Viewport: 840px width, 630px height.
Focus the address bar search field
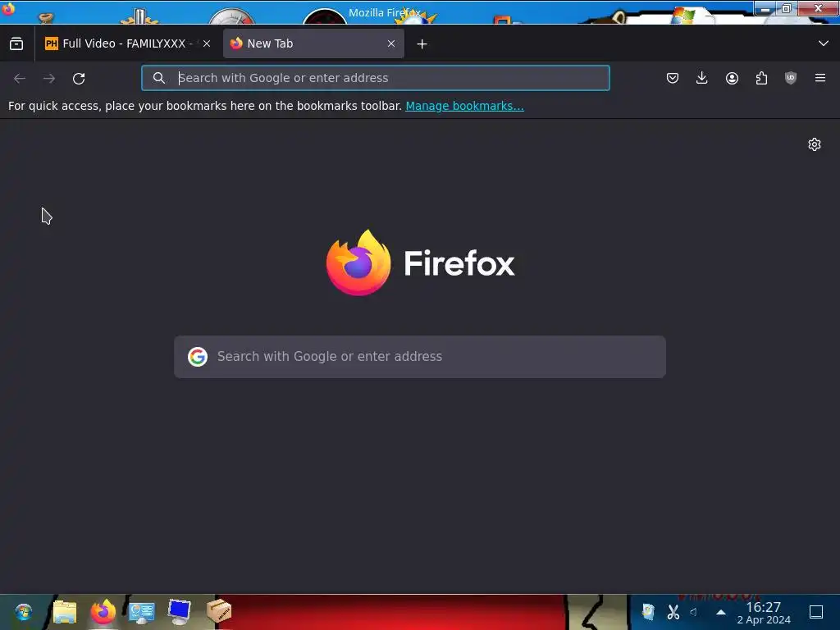point(376,78)
